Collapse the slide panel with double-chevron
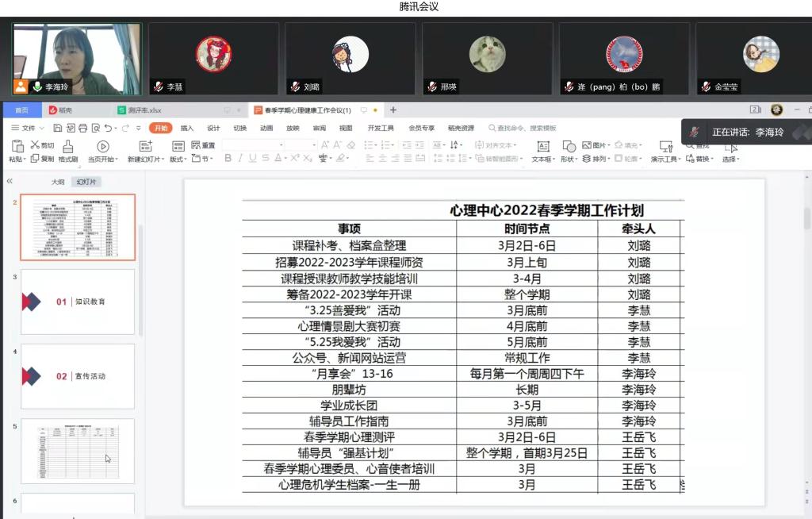The width and height of the screenshot is (812, 519). (x=10, y=182)
